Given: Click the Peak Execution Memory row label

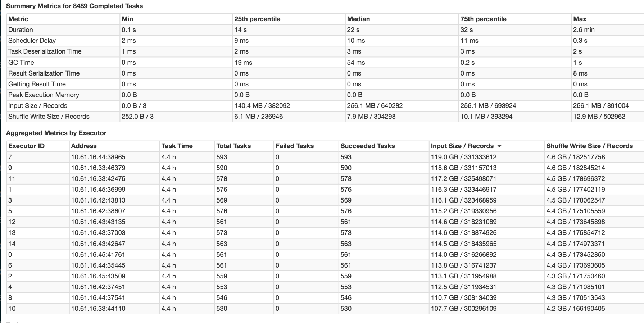Looking at the screenshot, I should pos(44,95).
